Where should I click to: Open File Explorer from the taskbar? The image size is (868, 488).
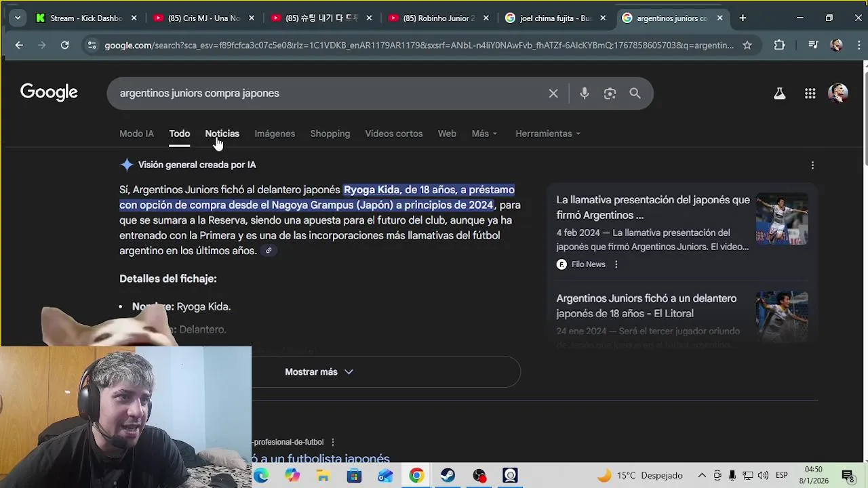pos(323,476)
